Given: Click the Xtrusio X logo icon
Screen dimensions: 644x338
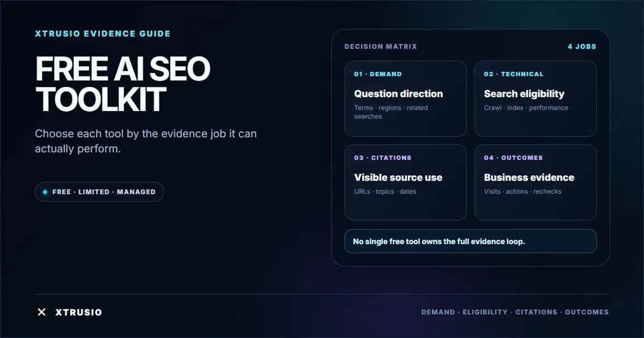Looking at the screenshot, I should 42,312.
